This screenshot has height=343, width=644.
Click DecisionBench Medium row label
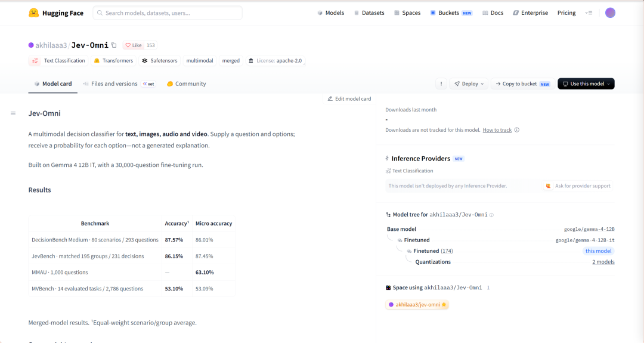[95, 240]
